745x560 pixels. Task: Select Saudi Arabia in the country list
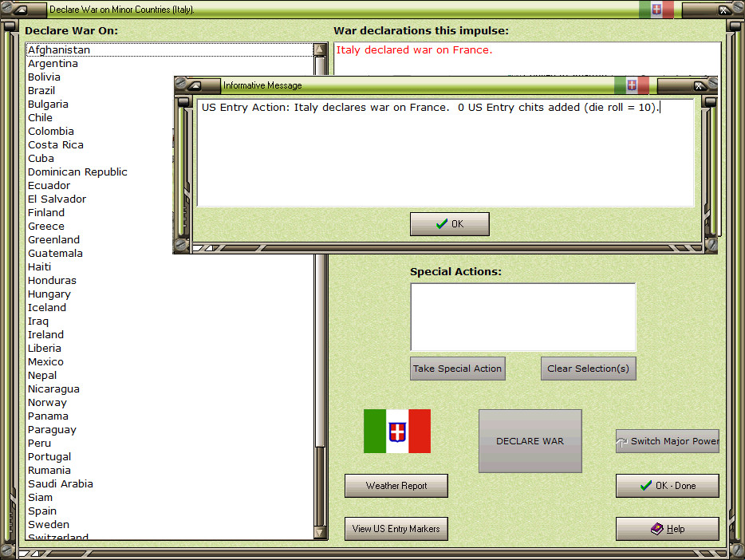[x=170, y=484]
